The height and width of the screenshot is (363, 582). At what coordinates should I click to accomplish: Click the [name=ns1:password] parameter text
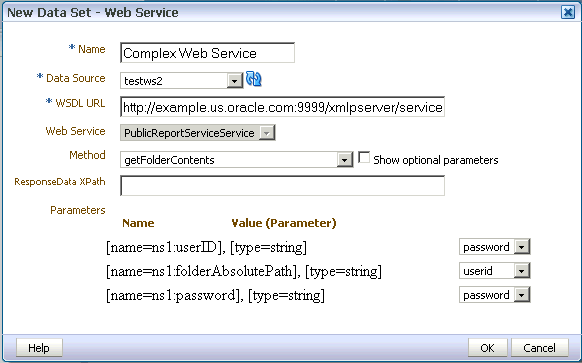(215, 295)
